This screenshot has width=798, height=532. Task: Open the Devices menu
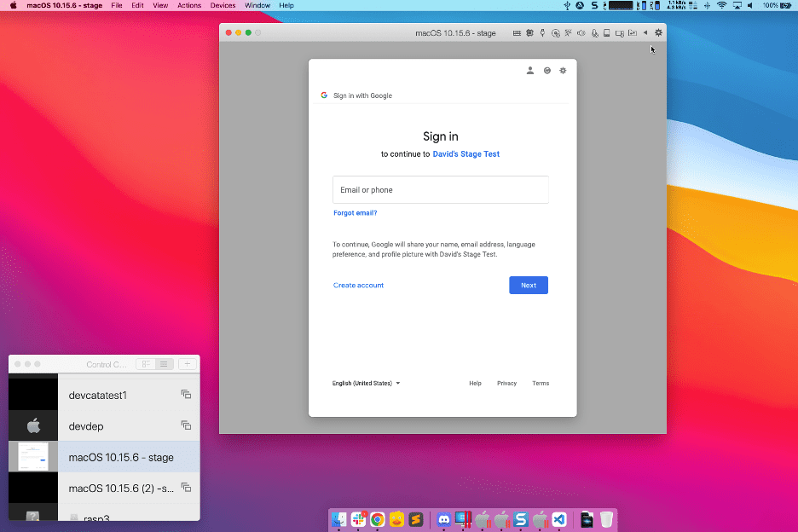(x=223, y=6)
